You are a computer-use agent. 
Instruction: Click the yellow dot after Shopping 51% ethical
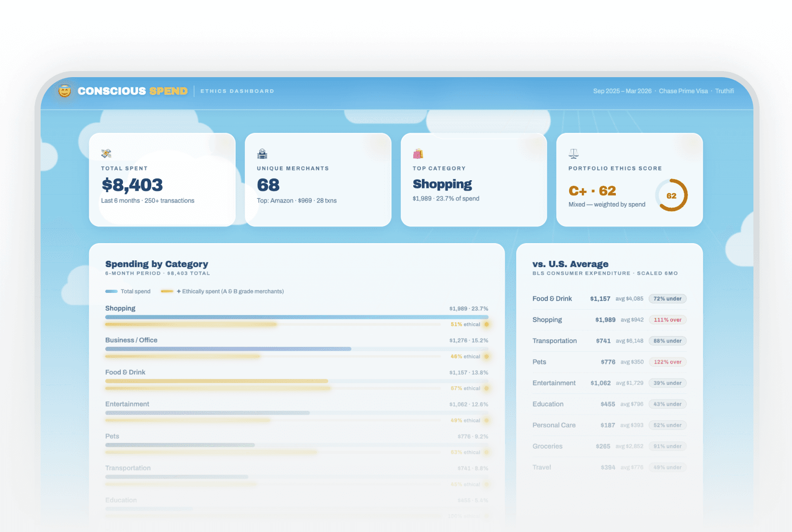tap(486, 324)
